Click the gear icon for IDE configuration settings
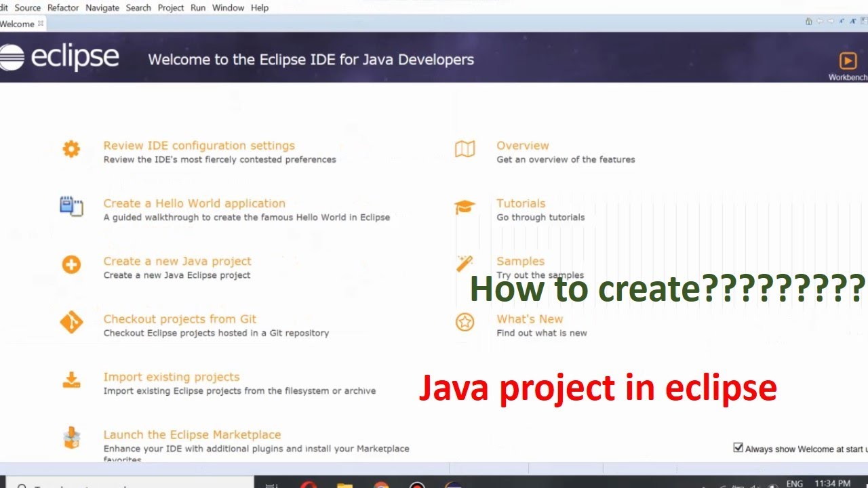This screenshot has width=868, height=488. click(71, 149)
